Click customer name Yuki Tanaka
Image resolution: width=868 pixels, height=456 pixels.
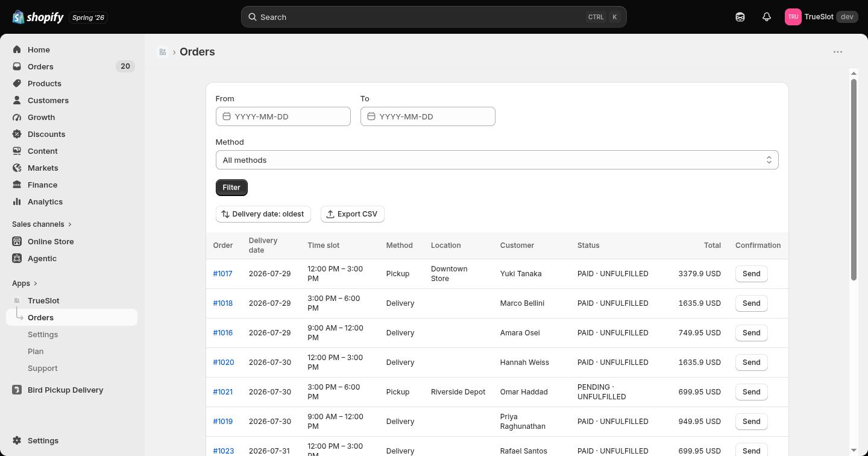[x=521, y=274]
